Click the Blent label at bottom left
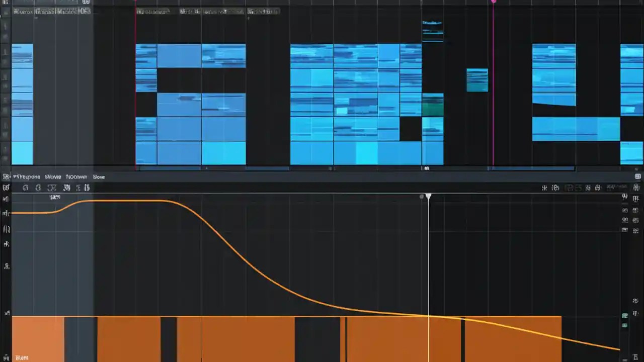 pos(21,357)
